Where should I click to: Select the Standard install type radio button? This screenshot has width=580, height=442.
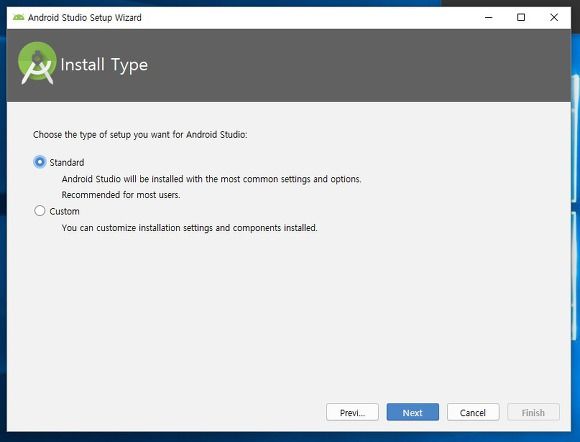[40, 162]
